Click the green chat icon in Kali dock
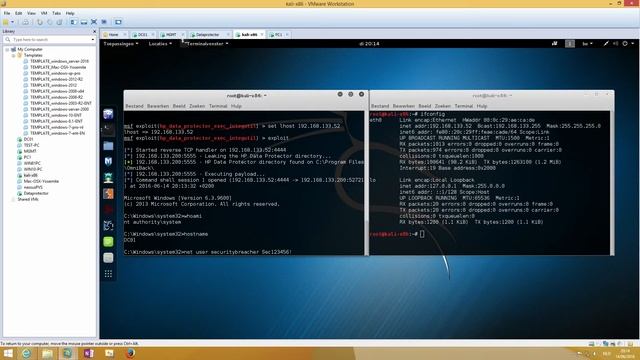Viewport: 640px width, 360px height. tap(108, 242)
